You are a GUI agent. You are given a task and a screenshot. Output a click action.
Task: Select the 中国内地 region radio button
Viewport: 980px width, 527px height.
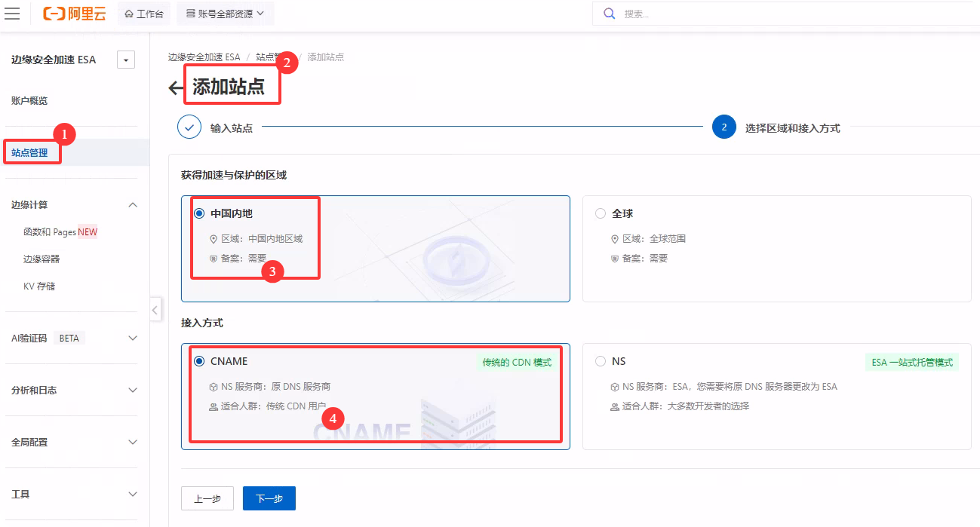click(x=199, y=213)
